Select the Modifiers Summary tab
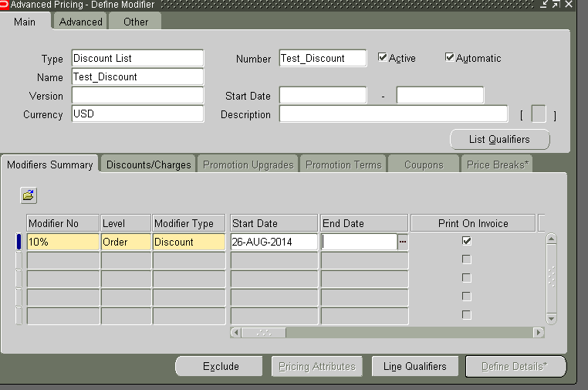Viewport: 588px width, 390px height. tap(50, 164)
